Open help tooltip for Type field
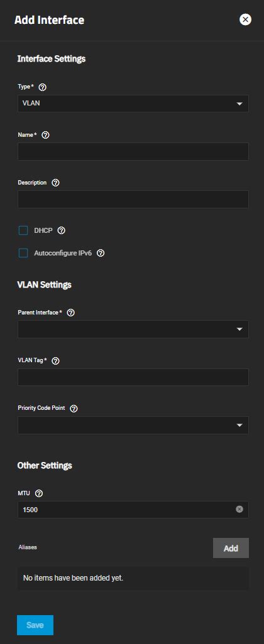264x644 pixels. 42,87
